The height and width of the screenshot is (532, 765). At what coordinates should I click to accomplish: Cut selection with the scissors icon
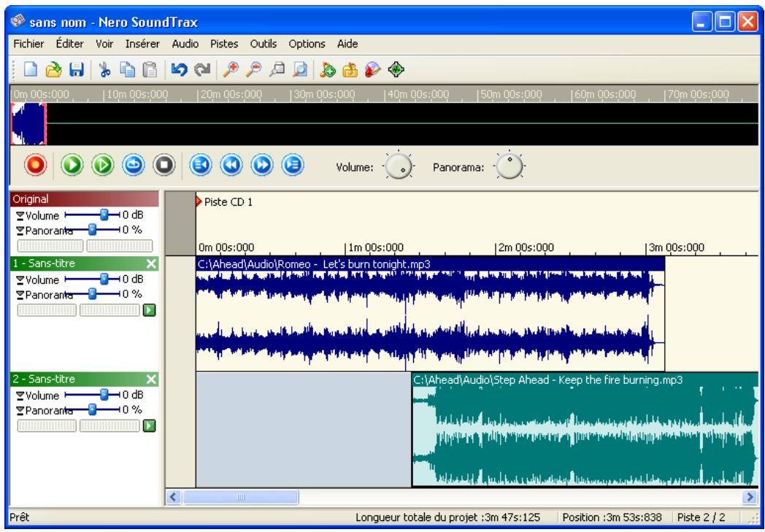[104, 70]
